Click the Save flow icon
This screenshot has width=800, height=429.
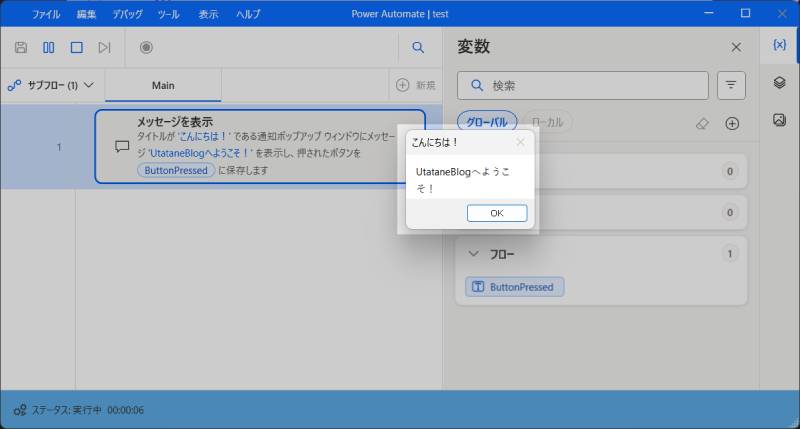click(x=21, y=47)
